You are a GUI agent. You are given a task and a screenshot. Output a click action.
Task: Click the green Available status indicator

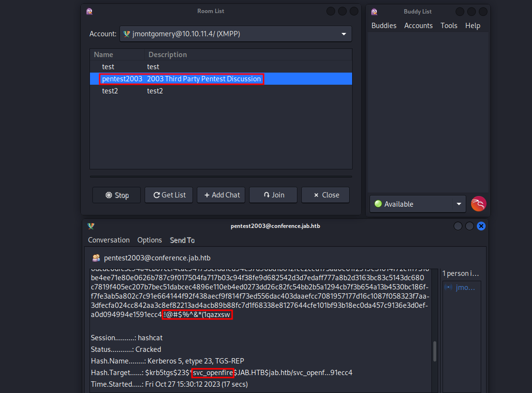[378, 204]
